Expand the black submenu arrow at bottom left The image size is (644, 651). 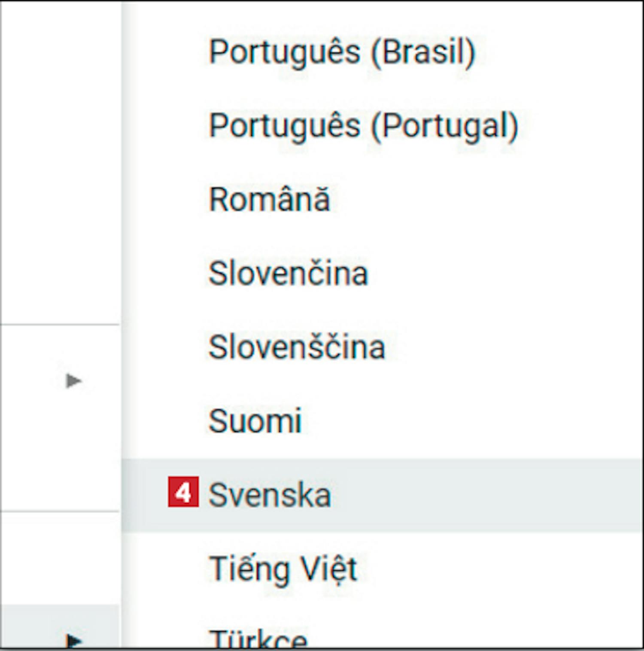pyautogui.click(x=74, y=641)
